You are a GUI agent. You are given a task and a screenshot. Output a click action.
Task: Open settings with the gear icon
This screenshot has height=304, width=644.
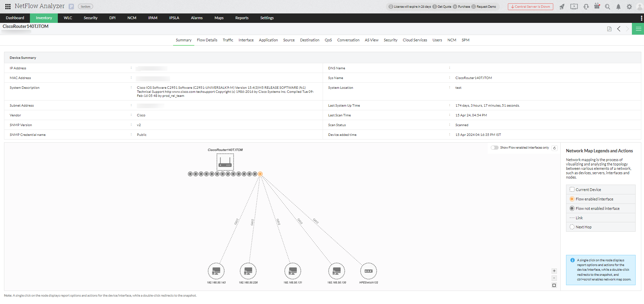(629, 6)
